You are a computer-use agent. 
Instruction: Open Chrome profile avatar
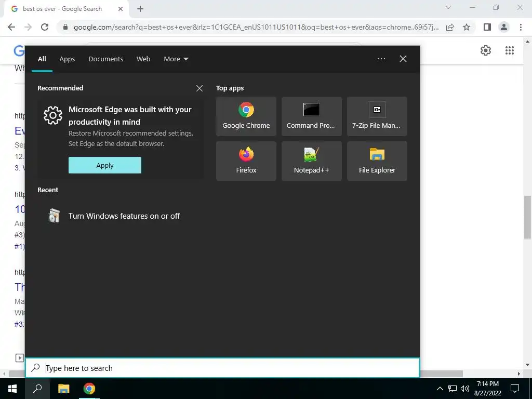504,27
